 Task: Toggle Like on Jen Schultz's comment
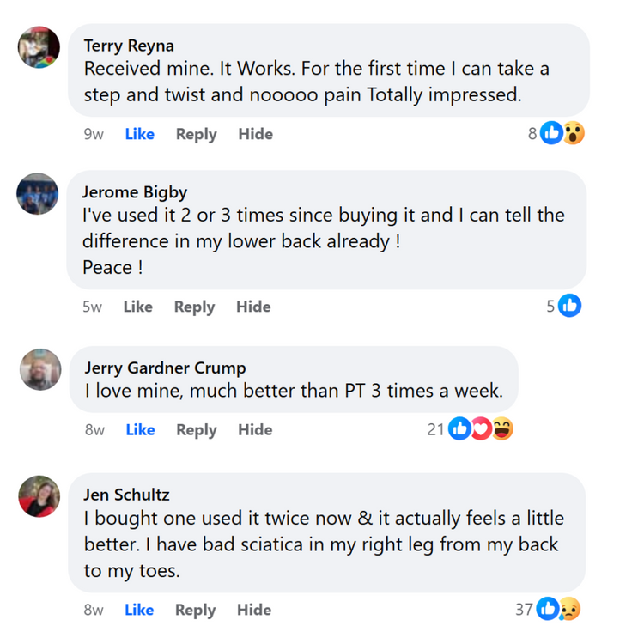139,610
